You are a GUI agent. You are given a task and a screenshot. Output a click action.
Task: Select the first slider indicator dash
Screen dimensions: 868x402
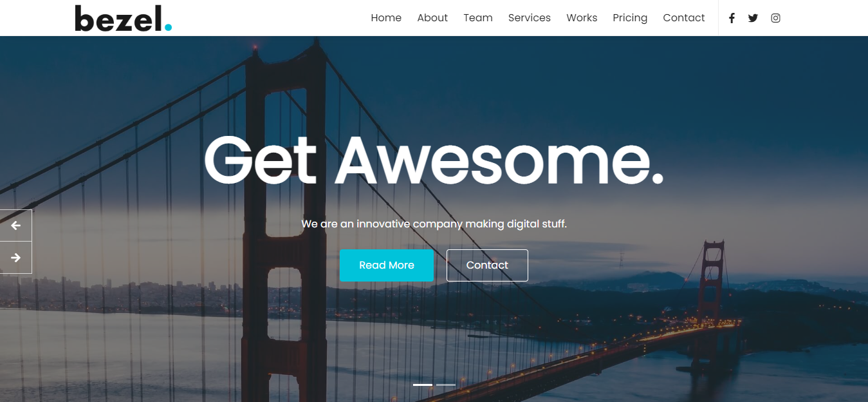click(423, 385)
